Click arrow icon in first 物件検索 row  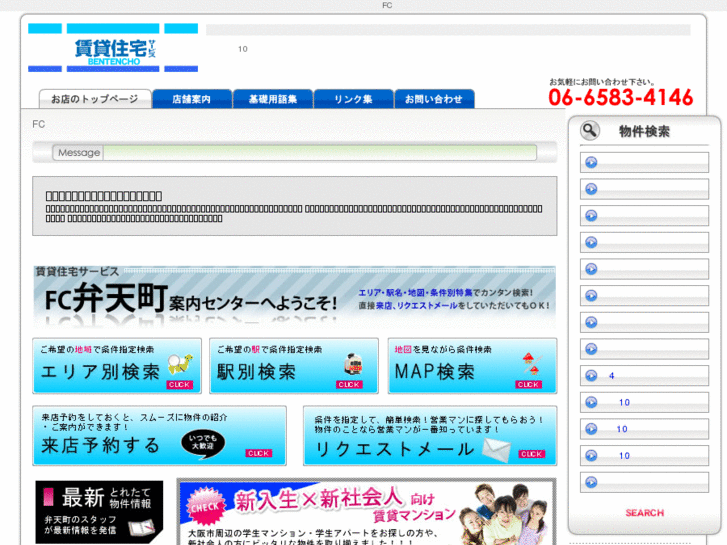click(591, 162)
